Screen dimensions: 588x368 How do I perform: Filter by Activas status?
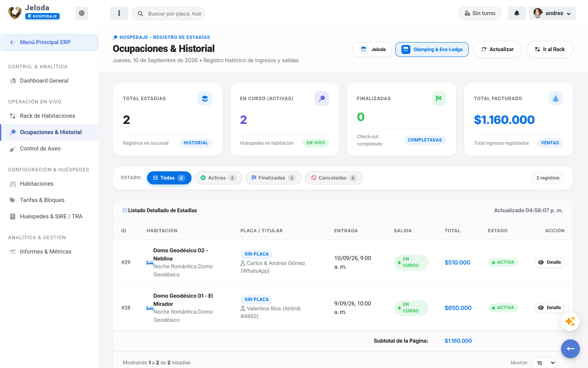point(218,178)
